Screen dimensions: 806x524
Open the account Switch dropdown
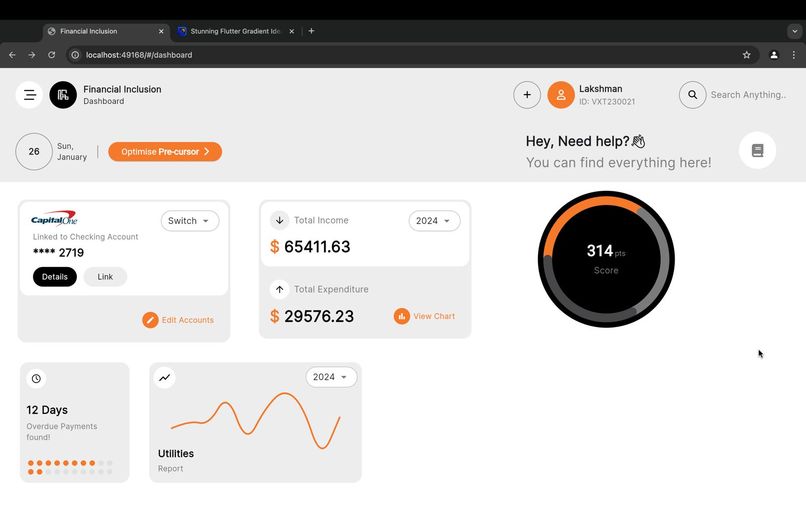click(190, 221)
